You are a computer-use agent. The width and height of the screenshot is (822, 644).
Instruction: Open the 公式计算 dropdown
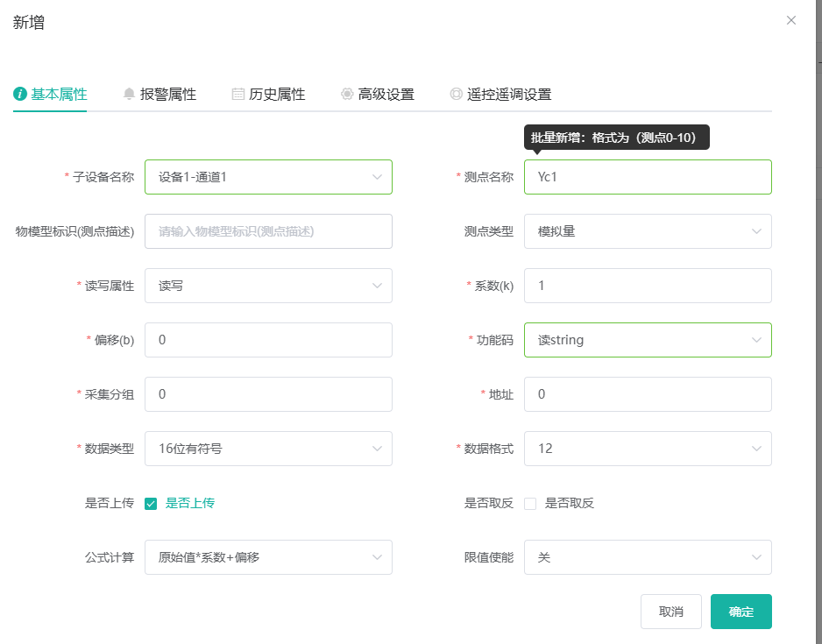268,557
